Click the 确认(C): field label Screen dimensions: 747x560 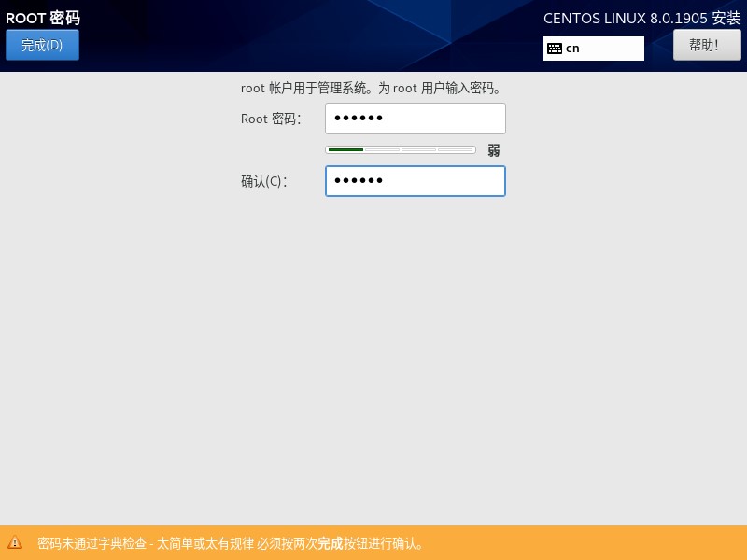(x=264, y=181)
